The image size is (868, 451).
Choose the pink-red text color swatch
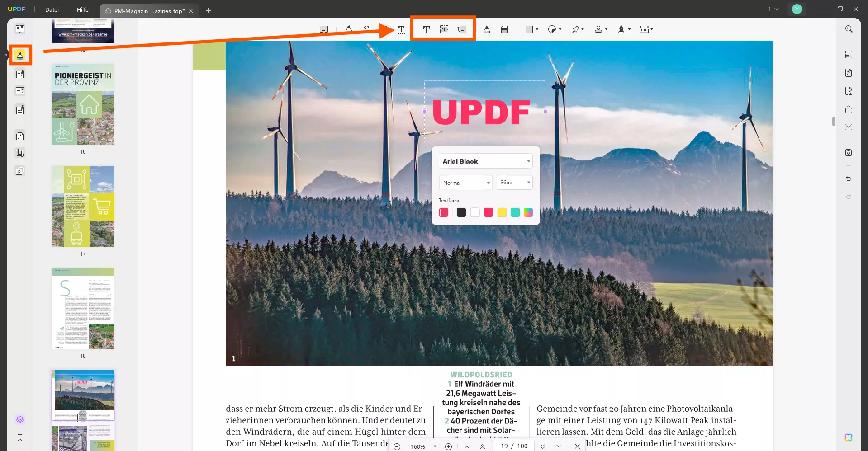[x=489, y=212]
